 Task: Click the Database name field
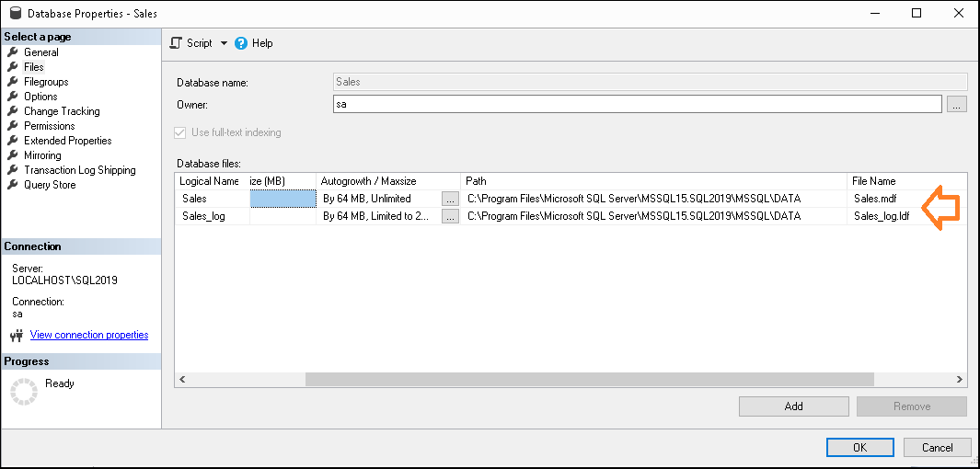pyautogui.click(x=651, y=82)
